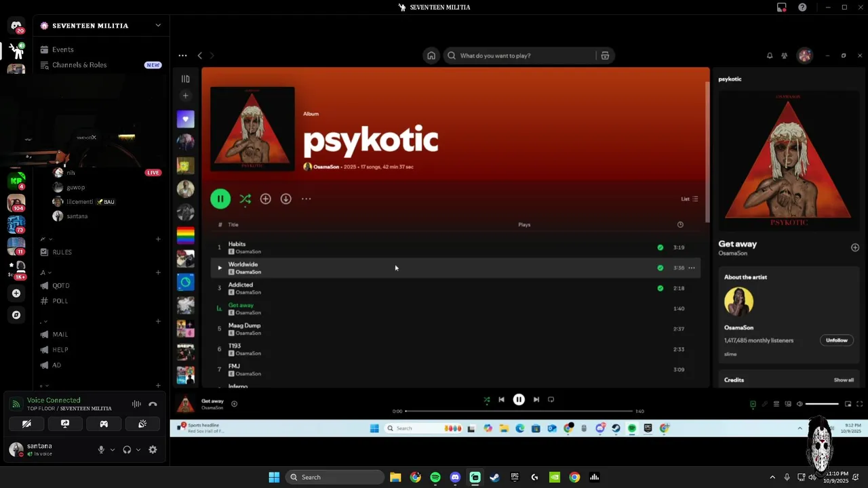Toggle saved checkmark on Addicted track
This screenshot has height=488, width=868.
pyautogui.click(x=660, y=288)
